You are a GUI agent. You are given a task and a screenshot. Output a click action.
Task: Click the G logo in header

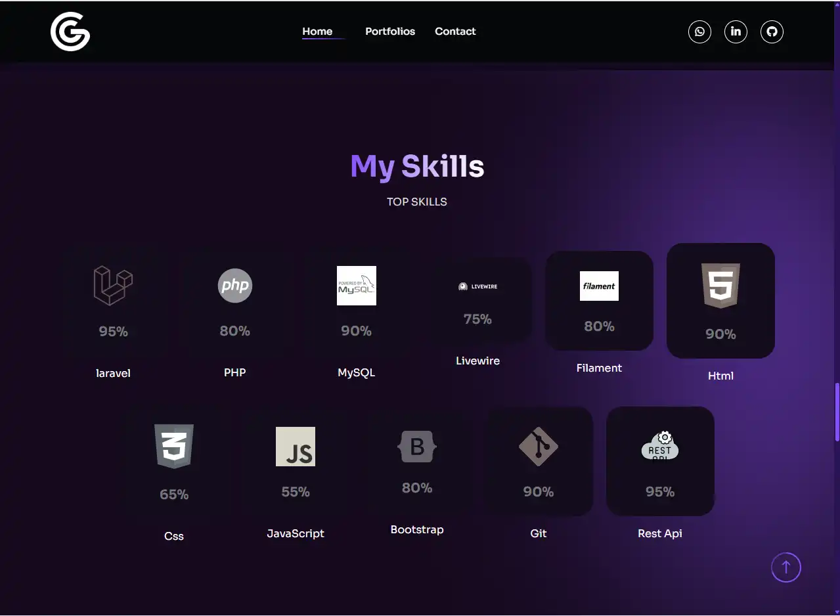70,32
